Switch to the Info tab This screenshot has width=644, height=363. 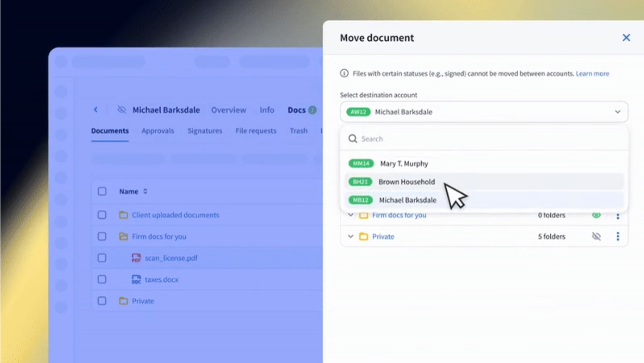(x=267, y=110)
